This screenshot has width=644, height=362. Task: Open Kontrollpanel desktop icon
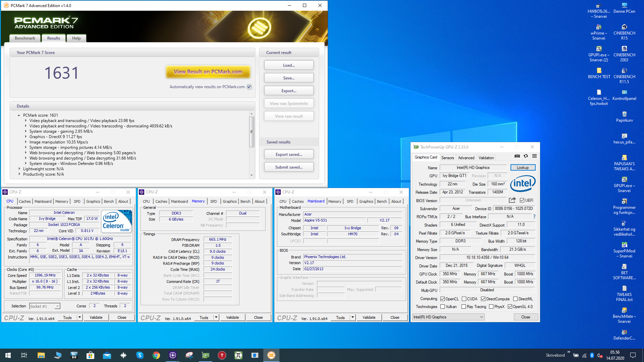[x=624, y=95]
